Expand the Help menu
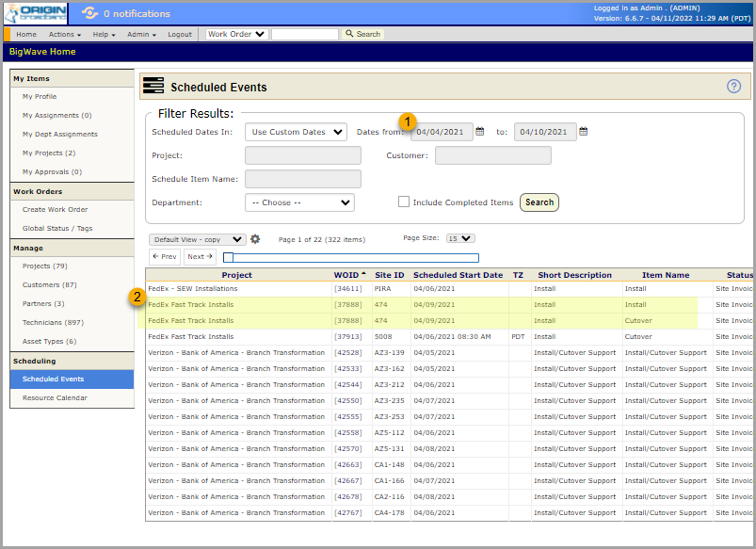 pyautogui.click(x=104, y=34)
